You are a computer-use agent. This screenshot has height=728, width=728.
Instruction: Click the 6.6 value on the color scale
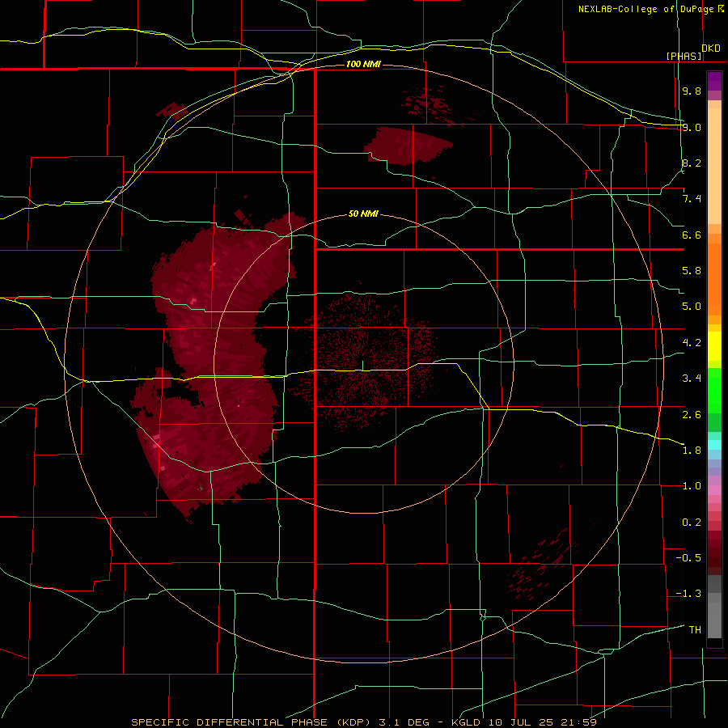point(692,235)
